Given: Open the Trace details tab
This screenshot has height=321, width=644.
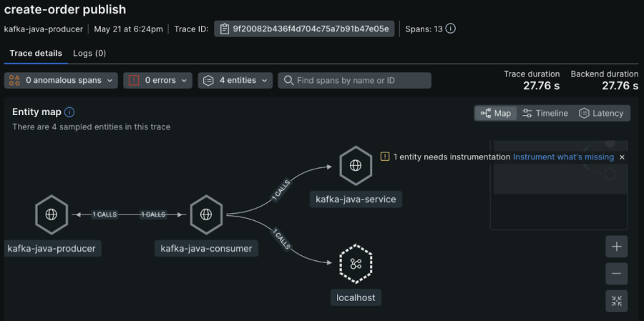Looking at the screenshot, I should [x=36, y=54].
